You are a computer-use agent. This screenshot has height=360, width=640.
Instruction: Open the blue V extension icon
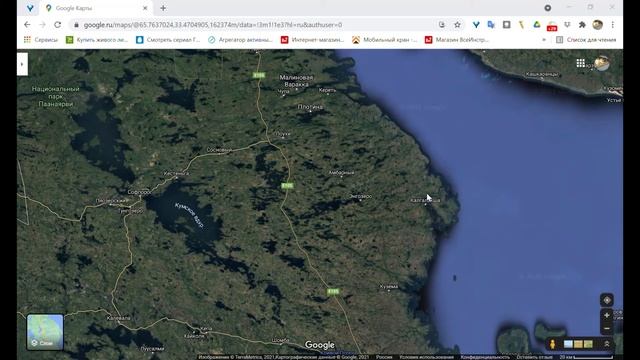click(476, 25)
